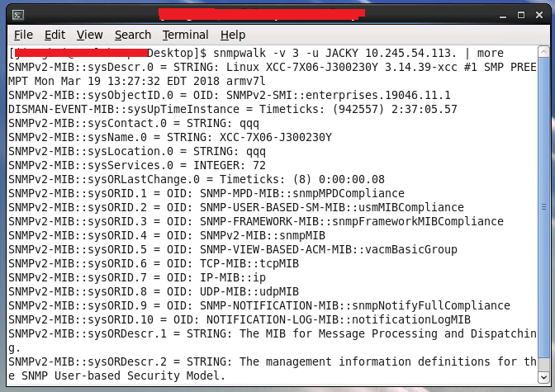This screenshot has height=392, width=555.
Task: Click the scrollbar track below the thumb
Action: point(543,365)
